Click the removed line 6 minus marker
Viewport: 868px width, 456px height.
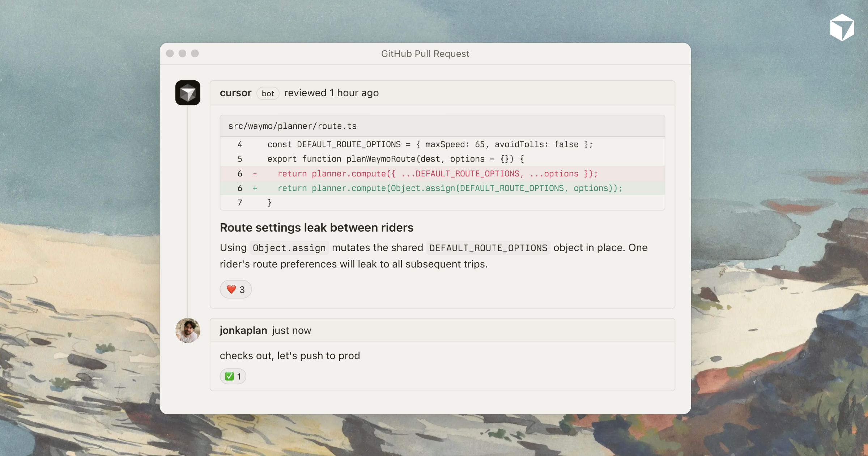tap(255, 174)
